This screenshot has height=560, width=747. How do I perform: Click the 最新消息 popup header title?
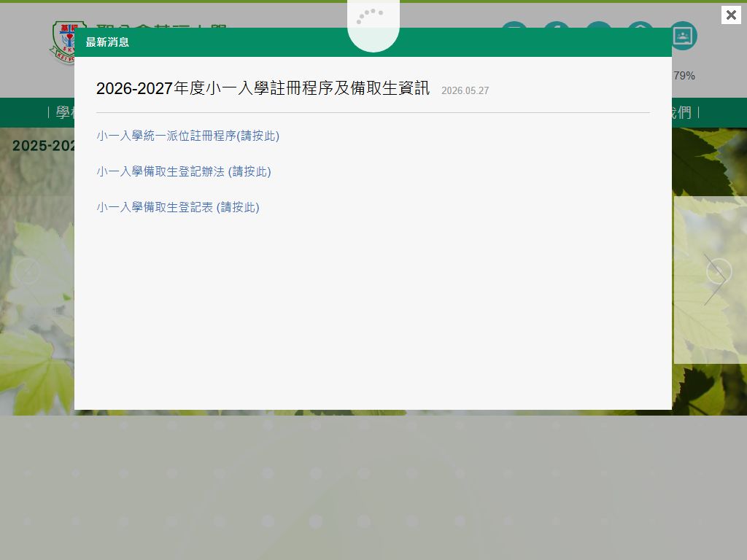(107, 42)
